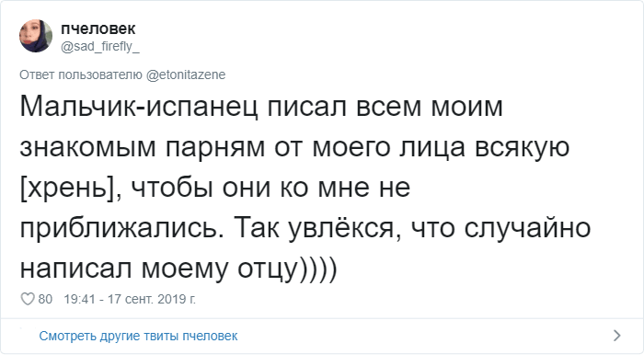Open the profile avatar of пчеловек
The height and width of the screenshot is (355, 644).
click(36, 36)
